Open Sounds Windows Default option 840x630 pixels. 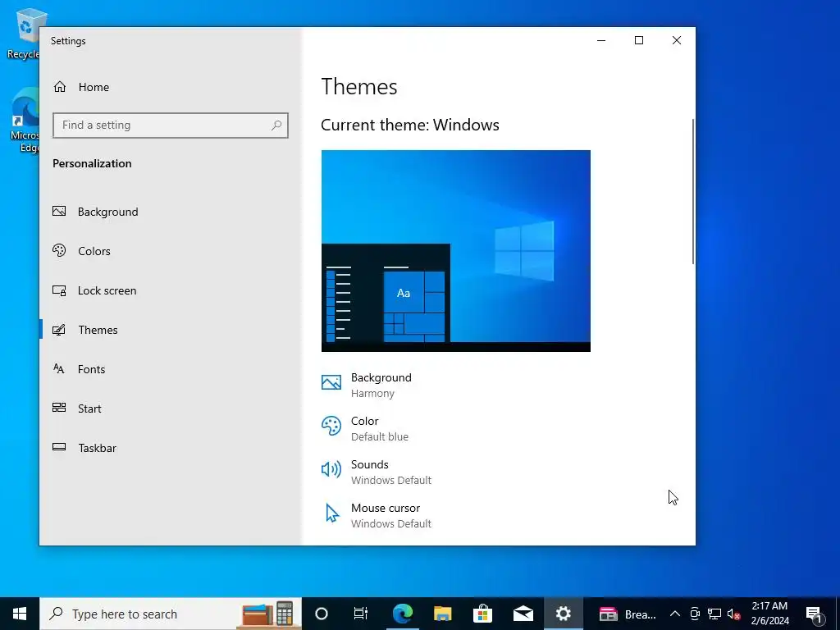pyautogui.click(x=376, y=472)
